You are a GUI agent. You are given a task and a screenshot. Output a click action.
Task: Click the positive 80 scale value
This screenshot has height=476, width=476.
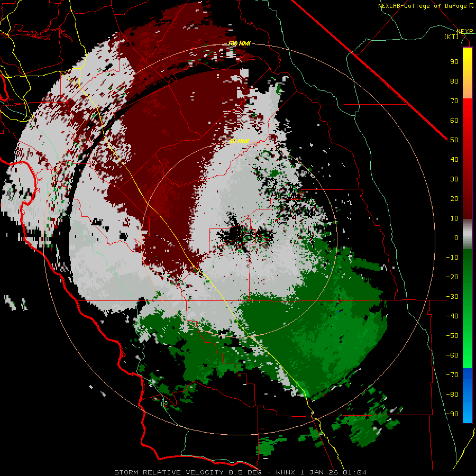(454, 81)
